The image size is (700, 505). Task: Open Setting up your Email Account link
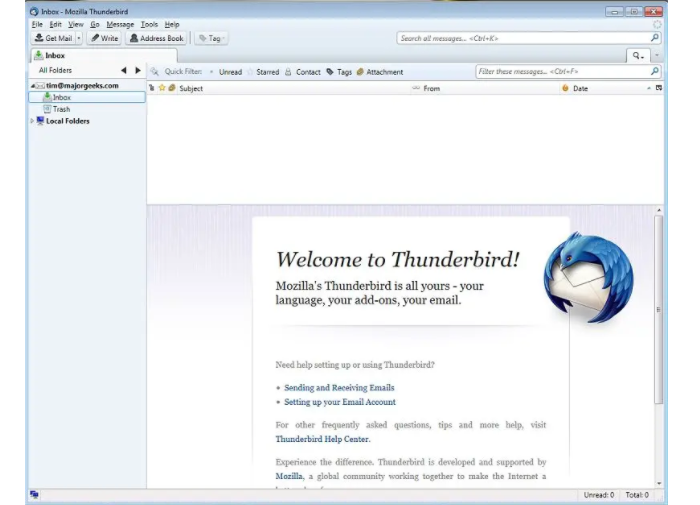coord(340,402)
